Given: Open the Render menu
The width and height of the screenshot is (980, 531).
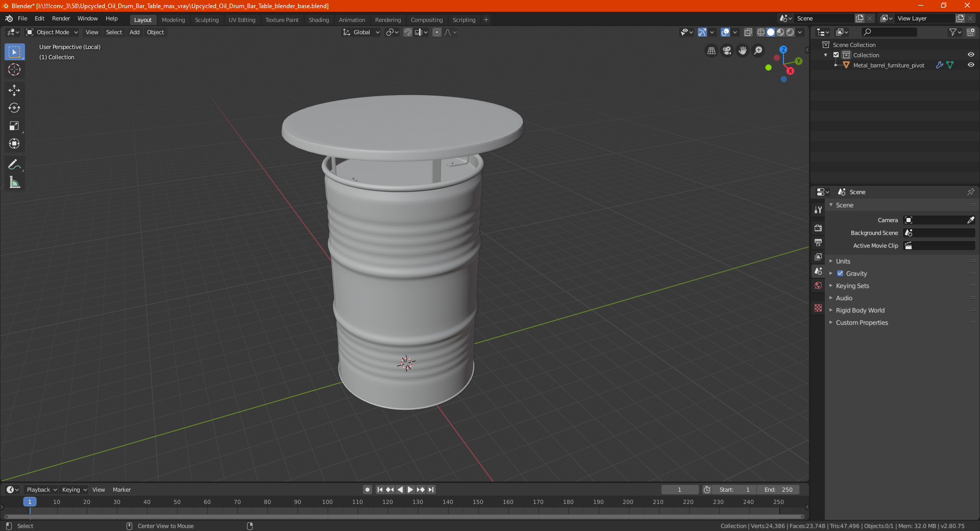Looking at the screenshot, I should pos(61,18).
